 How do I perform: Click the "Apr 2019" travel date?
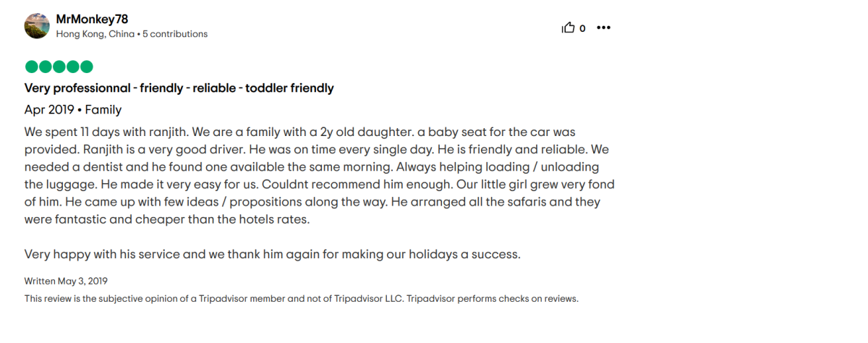click(48, 110)
